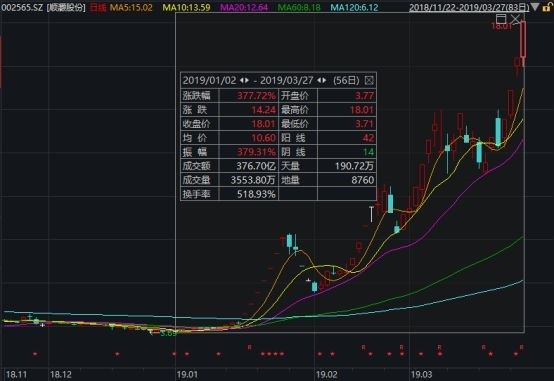Screen dimensions: 554x381
Task: Click the R event marker between 19.01 and 19.02
Action: [249, 347]
